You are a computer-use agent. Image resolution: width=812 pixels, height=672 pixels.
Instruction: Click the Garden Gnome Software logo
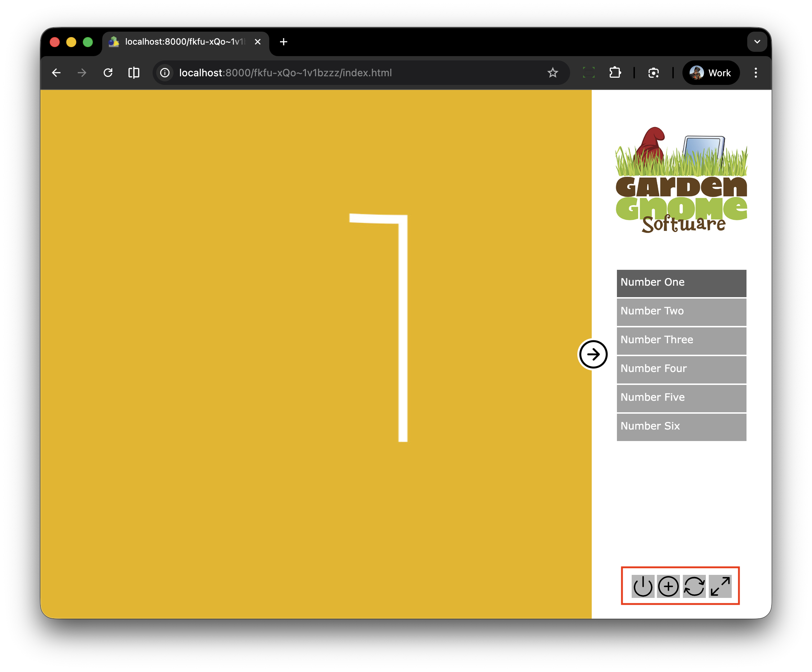click(681, 180)
